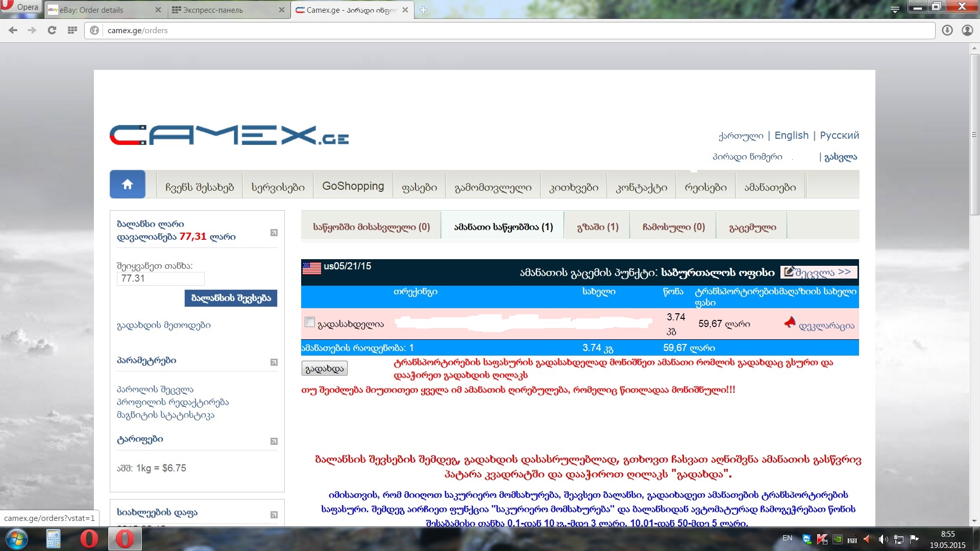The width and height of the screenshot is (980, 551).
Task: Click the user profile icon in the toolbar
Action: coord(967,30)
